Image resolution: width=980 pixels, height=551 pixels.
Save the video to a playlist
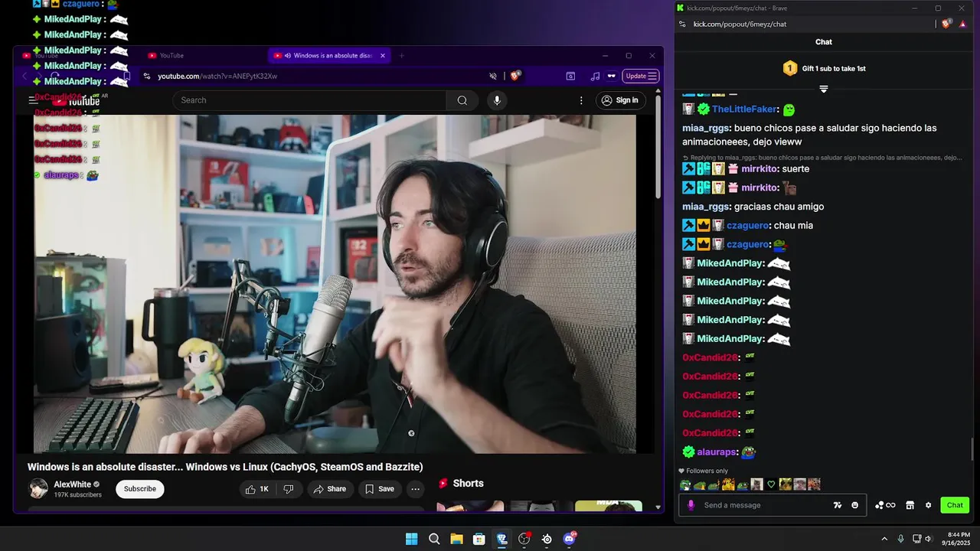(x=379, y=489)
